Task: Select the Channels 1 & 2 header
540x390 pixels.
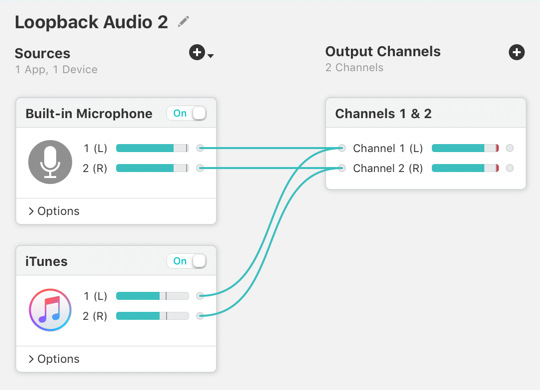Action: pyautogui.click(x=426, y=113)
